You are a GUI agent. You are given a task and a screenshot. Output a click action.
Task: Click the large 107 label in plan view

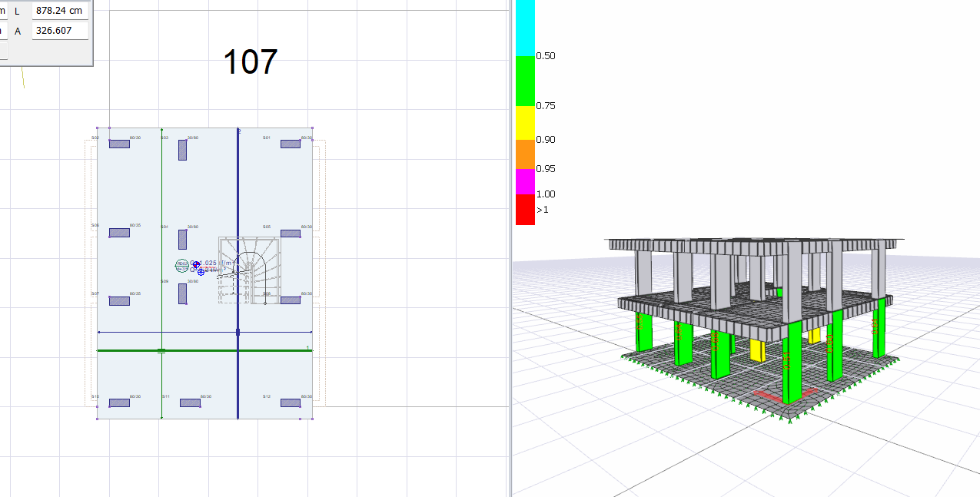pos(251,62)
